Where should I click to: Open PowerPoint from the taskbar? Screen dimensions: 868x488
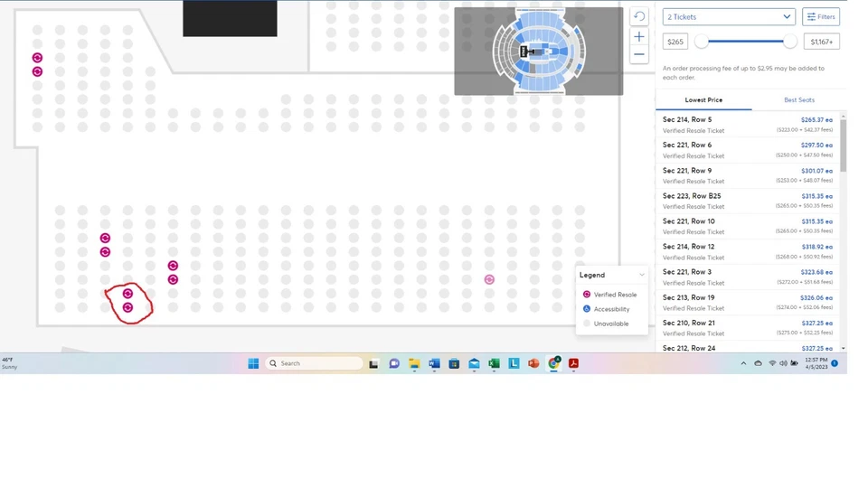click(x=533, y=363)
